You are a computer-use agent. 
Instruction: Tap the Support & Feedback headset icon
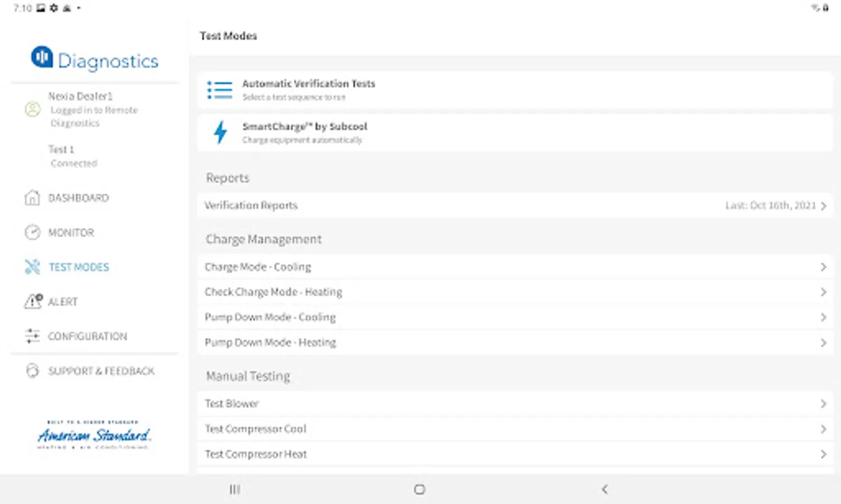pyautogui.click(x=32, y=371)
